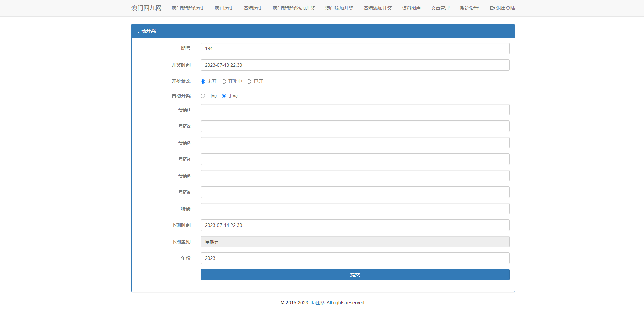This screenshot has width=644, height=311.
Task: Click the 澳门四九网 site brand
Action: point(146,8)
